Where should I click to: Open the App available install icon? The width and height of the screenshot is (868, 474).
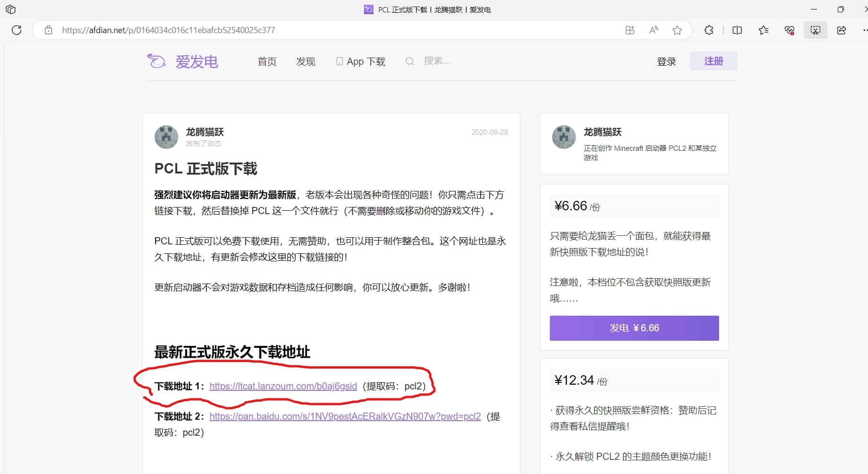(630, 30)
